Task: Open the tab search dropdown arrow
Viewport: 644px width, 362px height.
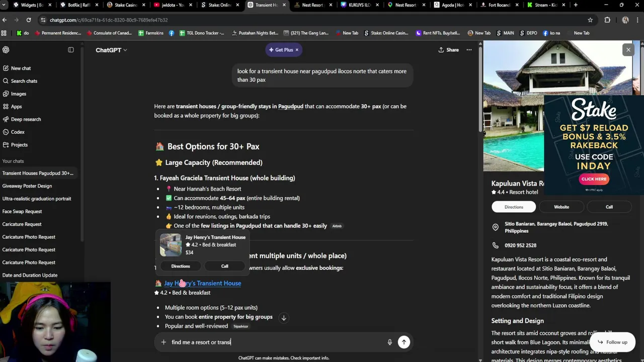Action: (5, 5)
